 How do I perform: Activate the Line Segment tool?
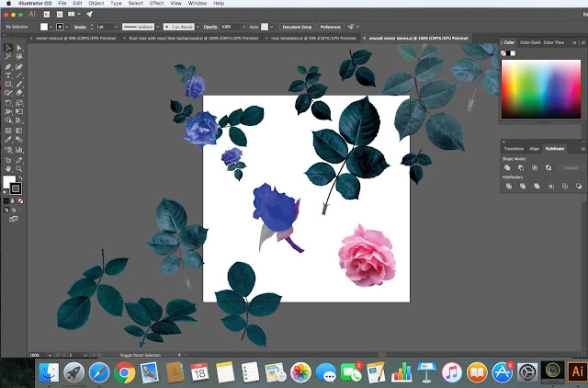point(19,75)
